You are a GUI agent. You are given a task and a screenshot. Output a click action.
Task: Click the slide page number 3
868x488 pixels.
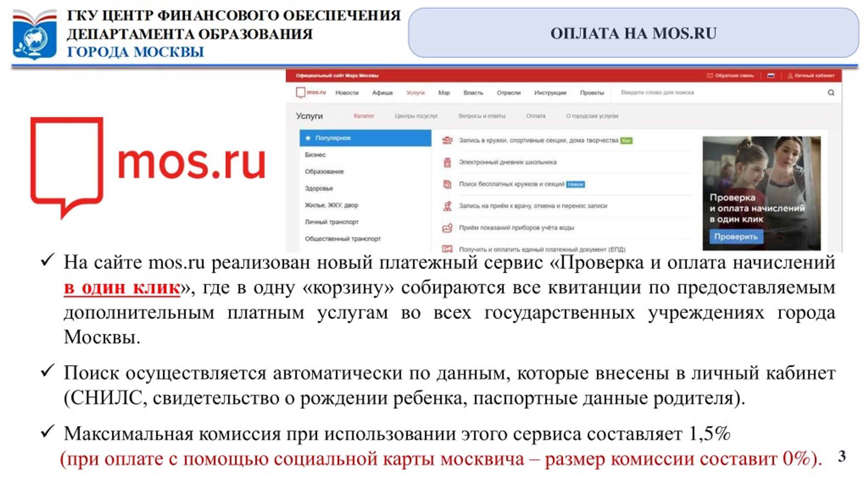pos(842,456)
